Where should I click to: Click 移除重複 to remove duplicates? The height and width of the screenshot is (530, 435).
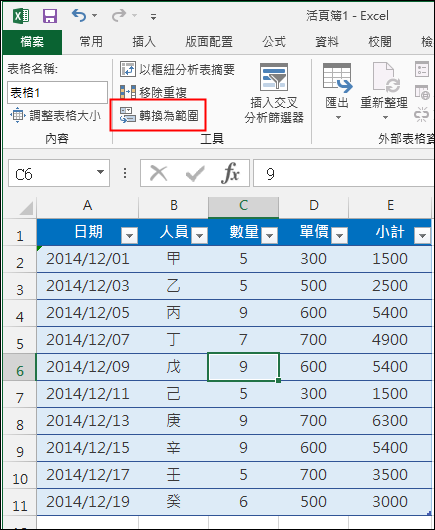click(x=153, y=92)
